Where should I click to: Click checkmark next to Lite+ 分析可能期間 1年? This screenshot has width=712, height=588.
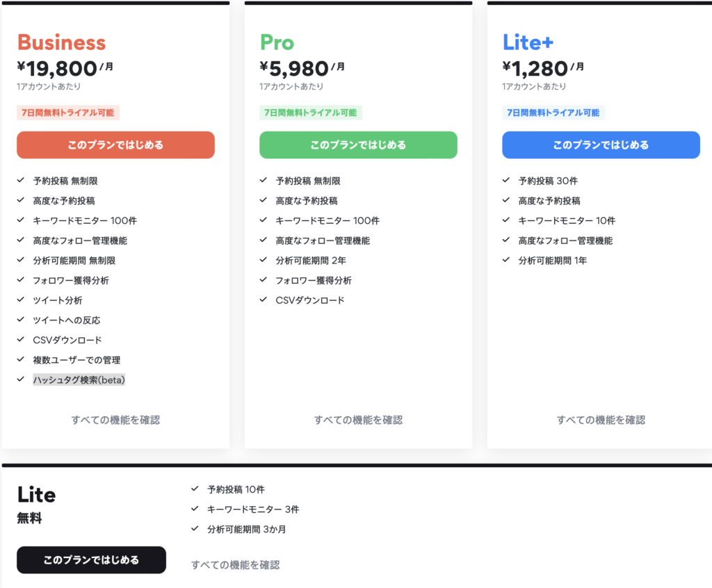coord(506,261)
